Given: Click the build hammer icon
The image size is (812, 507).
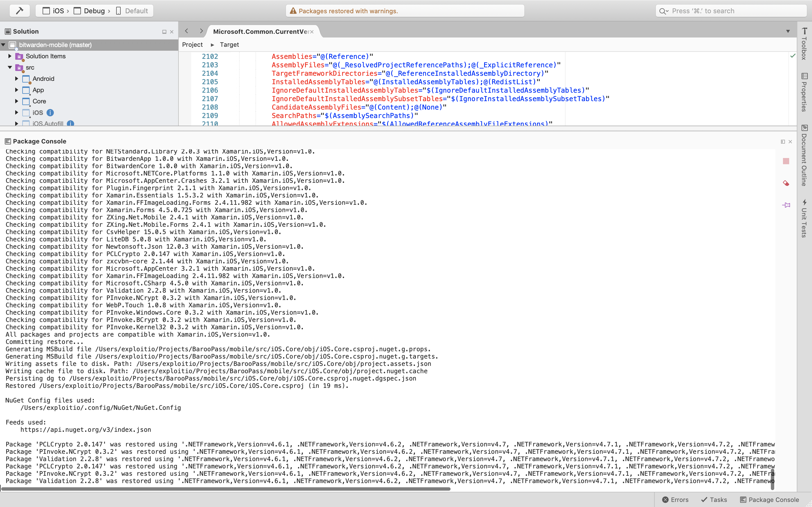Looking at the screenshot, I should coord(19,11).
